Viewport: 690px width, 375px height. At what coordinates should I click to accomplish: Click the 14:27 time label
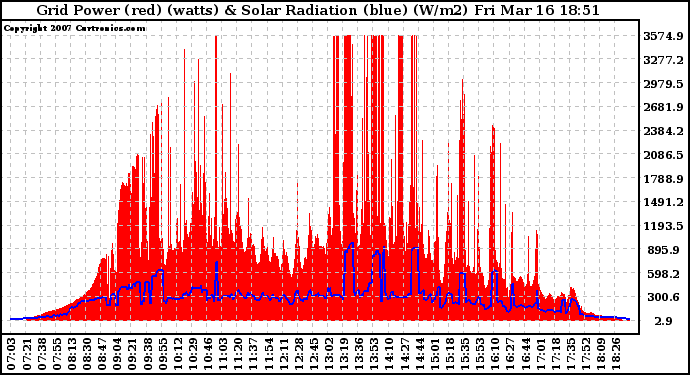404,354
